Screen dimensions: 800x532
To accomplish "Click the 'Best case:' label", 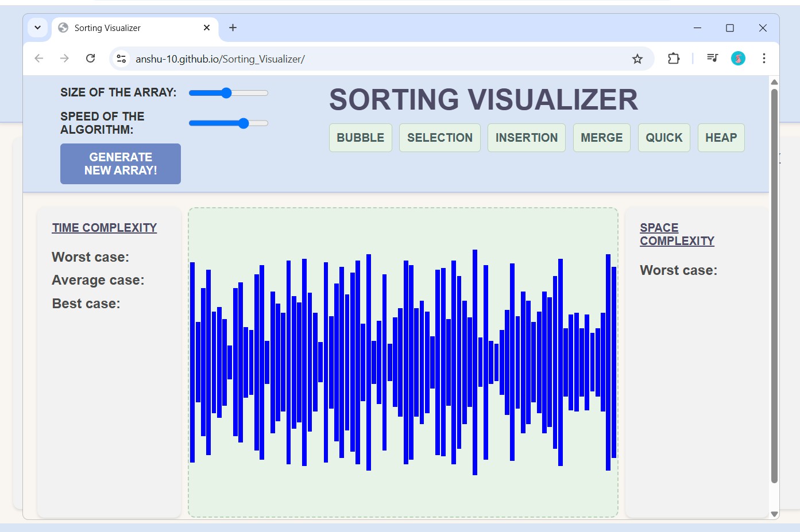I will [x=86, y=304].
